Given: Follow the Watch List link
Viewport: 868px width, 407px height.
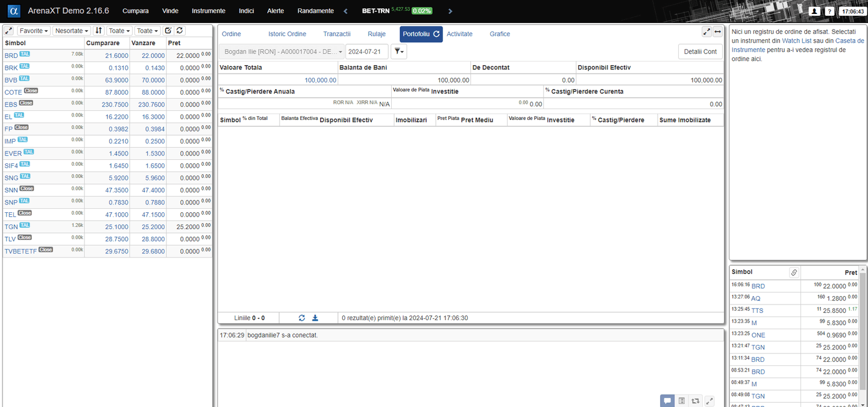Looking at the screenshot, I should (x=796, y=40).
